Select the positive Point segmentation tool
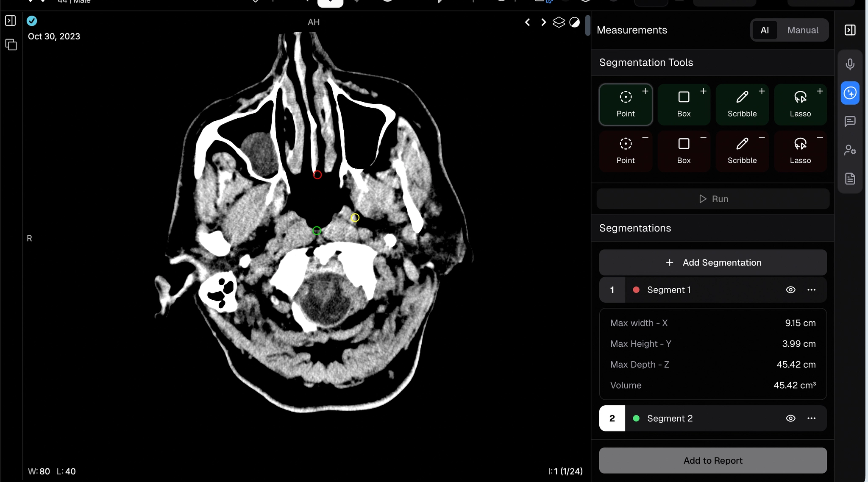 click(626, 105)
